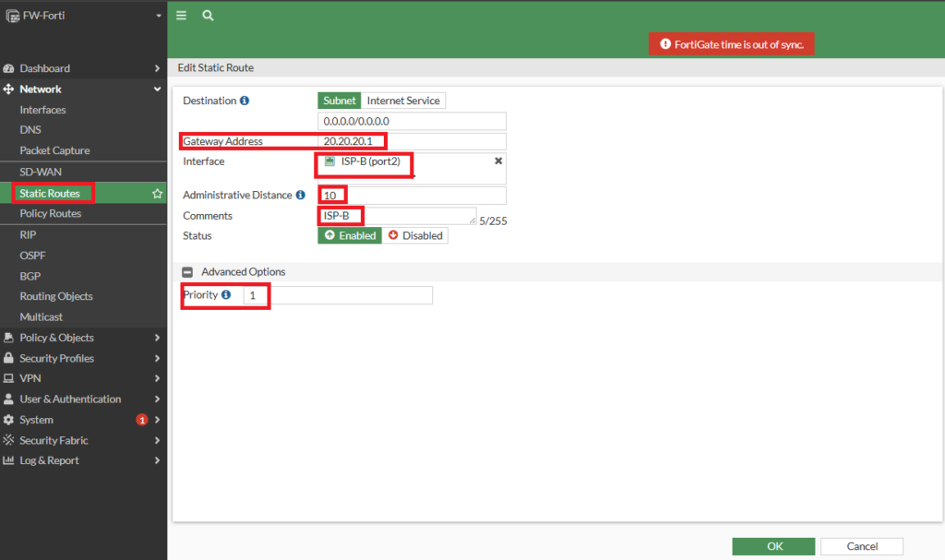945x560 pixels.
Task: Click the info icon next to Priority
Action: [x=226, y=295]
